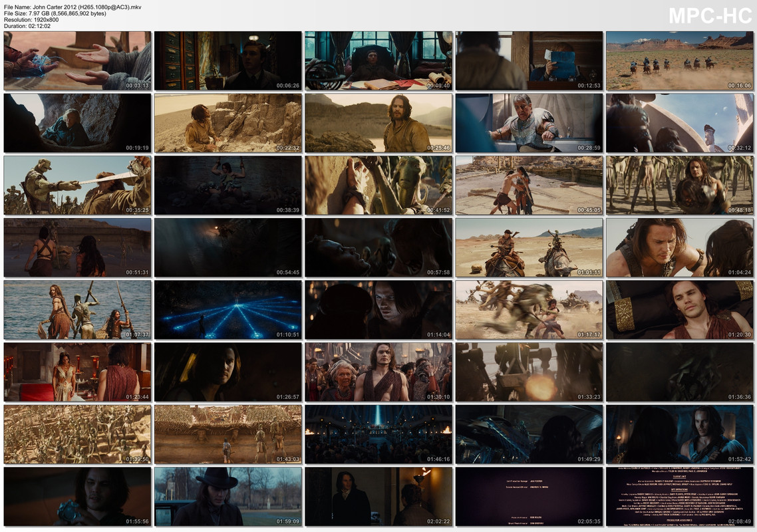This screenshot has width=757, height=532.
Task: Choose the arena crowd thumbnail at 01:39:50
Action: coord(77,434)
